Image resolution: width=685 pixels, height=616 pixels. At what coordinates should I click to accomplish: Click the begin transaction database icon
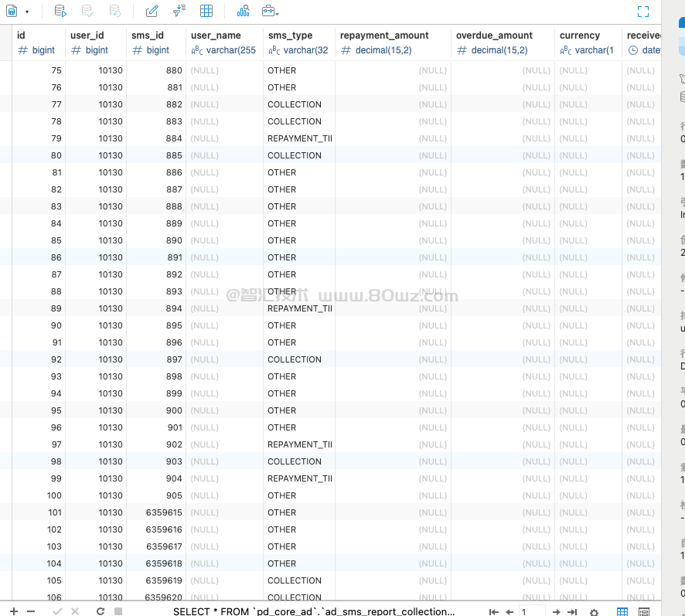coord(61,12)
